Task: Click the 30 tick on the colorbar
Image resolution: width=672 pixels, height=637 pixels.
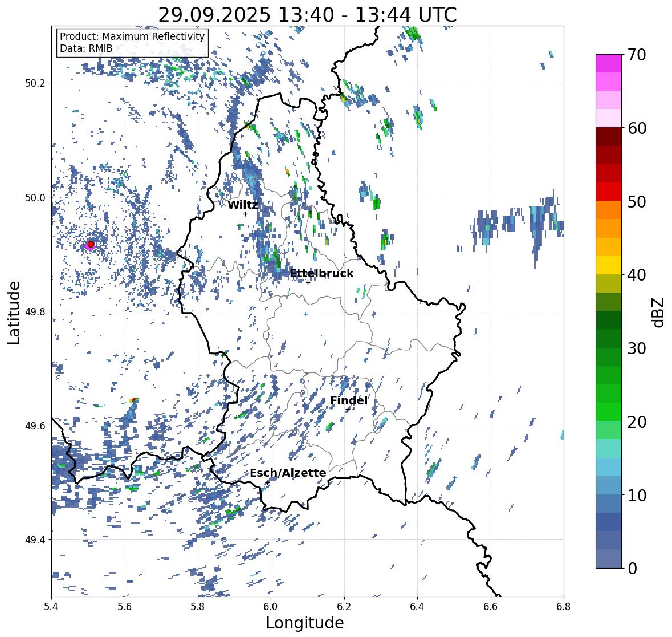Action: (637, 348)
